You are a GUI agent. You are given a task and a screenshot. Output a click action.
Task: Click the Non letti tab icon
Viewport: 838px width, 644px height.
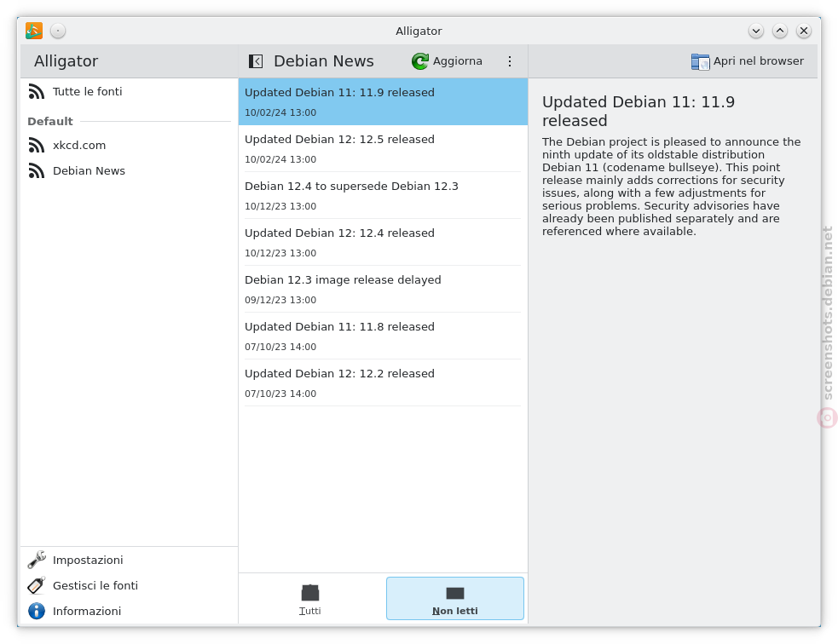[455, 593]
